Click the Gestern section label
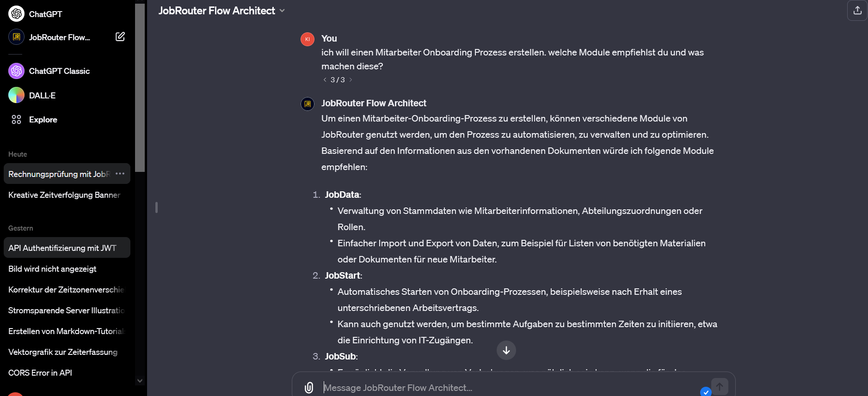 click(x=20, y=228)
